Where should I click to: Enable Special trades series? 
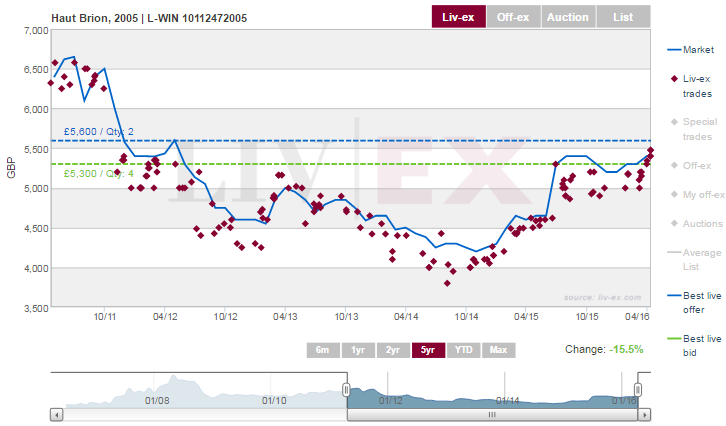pos(694,129)
